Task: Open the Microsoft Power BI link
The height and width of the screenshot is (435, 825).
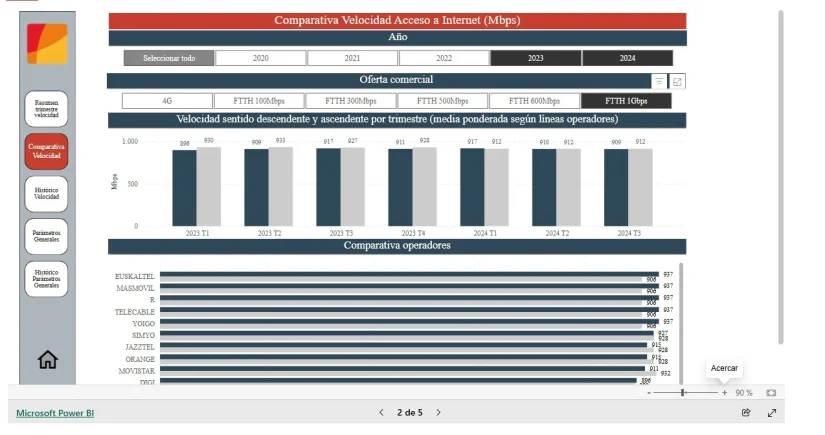Action: pos(55,412)
